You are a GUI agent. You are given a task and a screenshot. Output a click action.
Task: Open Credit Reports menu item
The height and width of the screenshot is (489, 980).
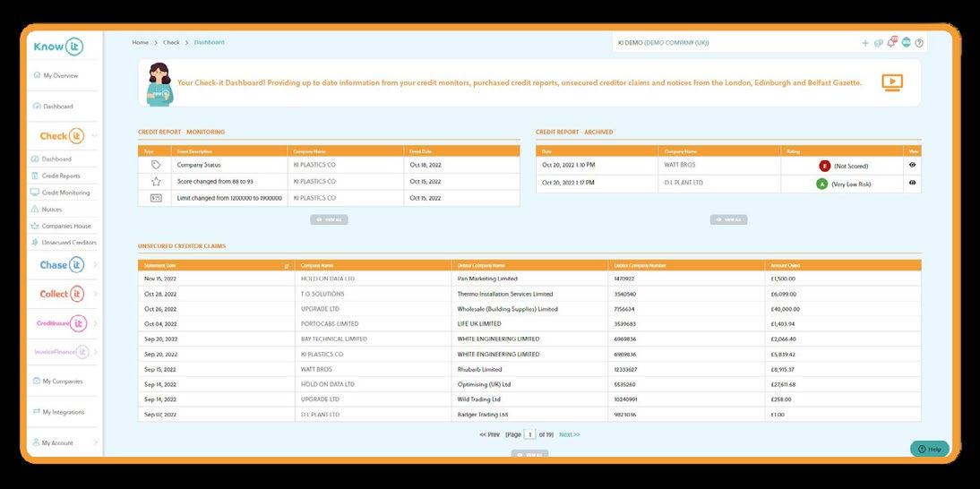[61, 176]
